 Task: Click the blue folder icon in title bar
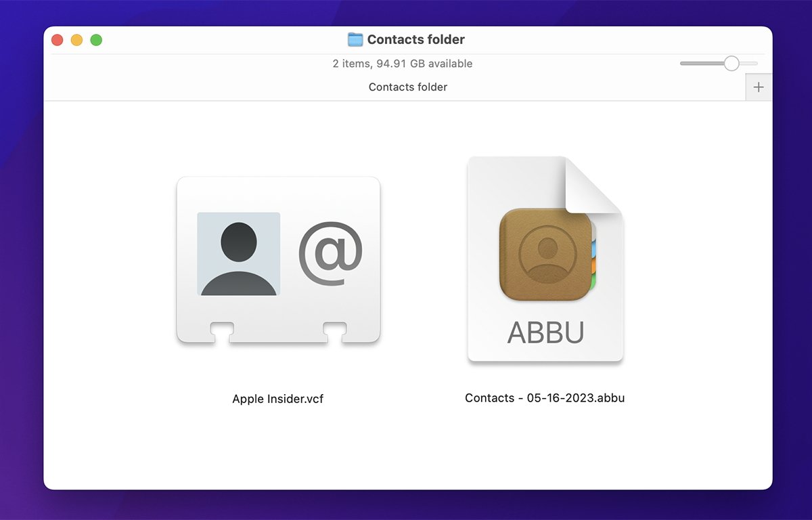(x=355, y=39)
